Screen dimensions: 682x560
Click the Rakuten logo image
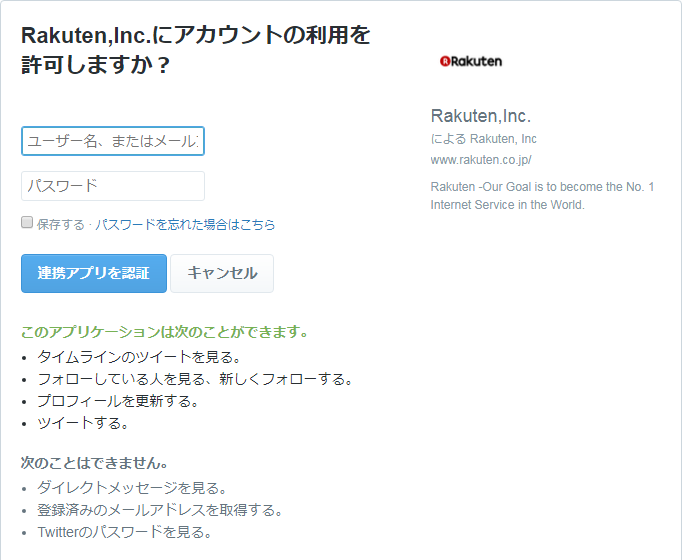pyautogui.click(x=471, y=61)
